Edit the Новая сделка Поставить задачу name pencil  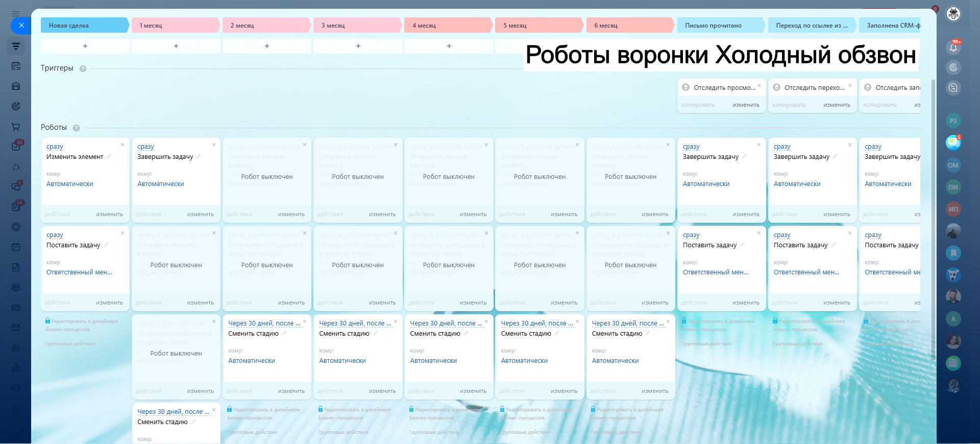point(106,245)
